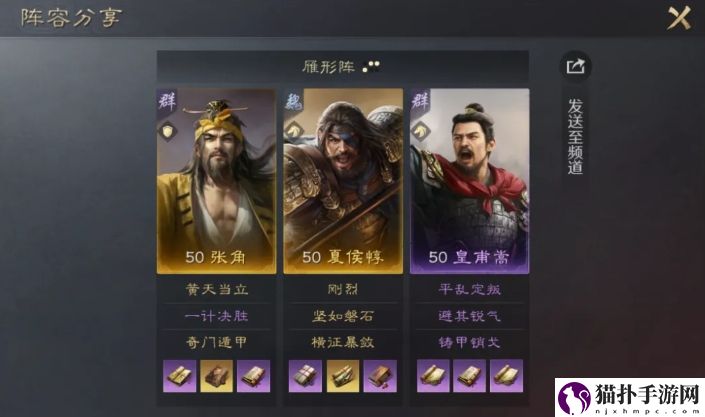Open skill 刚烈

click(343, 289)
